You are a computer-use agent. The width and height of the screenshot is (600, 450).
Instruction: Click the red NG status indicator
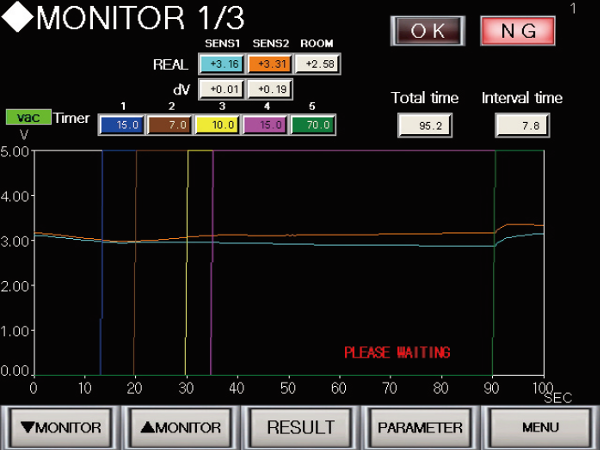[519, 30]
